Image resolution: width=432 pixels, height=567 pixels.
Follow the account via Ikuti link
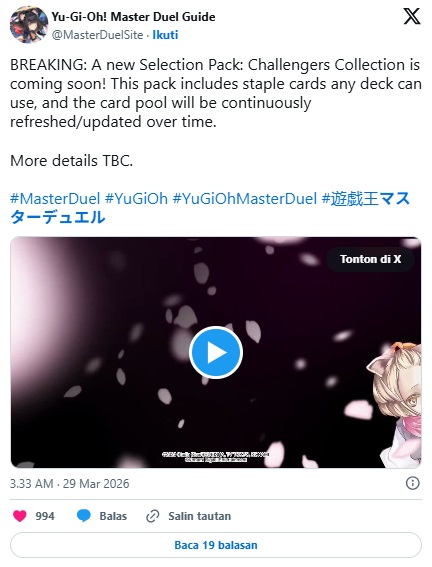pyautogui.click(x=165, y=35)
